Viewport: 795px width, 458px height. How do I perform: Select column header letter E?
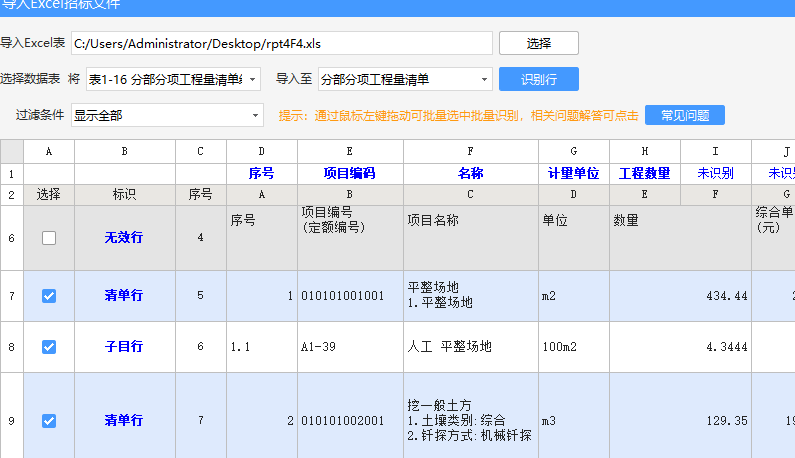(x=350, y=151)
